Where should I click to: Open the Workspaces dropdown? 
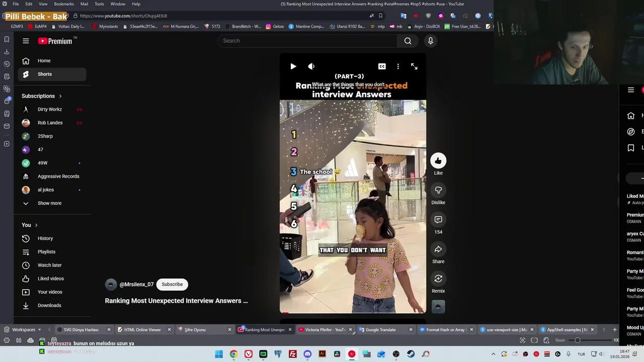(24, 330)
